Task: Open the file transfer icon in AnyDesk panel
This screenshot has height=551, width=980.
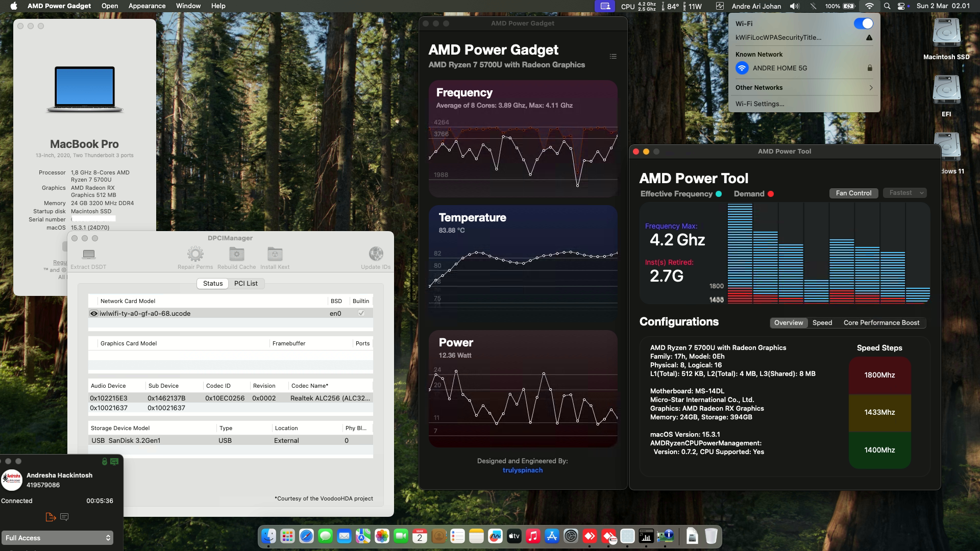Action: (x=51, y=517)
